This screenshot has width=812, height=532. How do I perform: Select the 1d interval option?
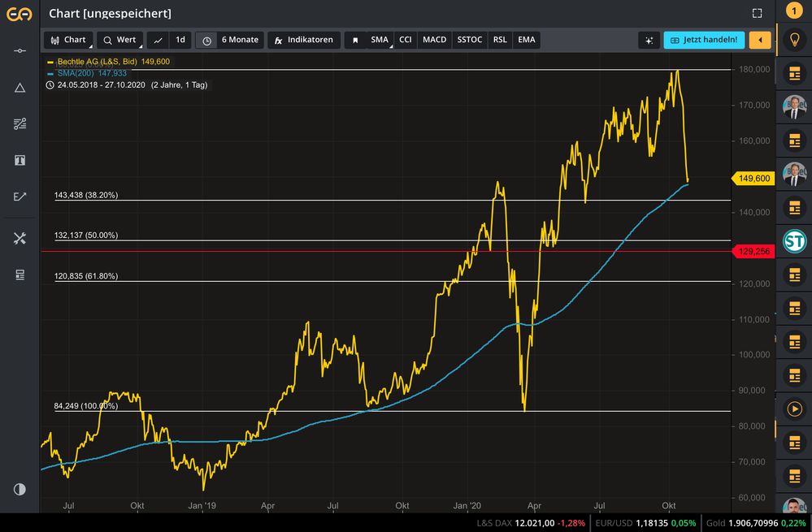tap(180, 40)
